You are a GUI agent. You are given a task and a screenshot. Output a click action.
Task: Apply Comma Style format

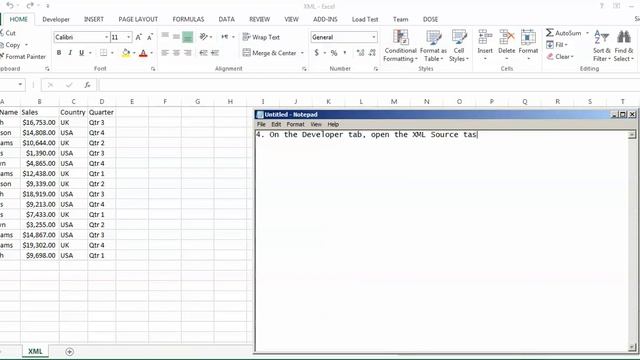pyautogui.click(x=345, y=53)
